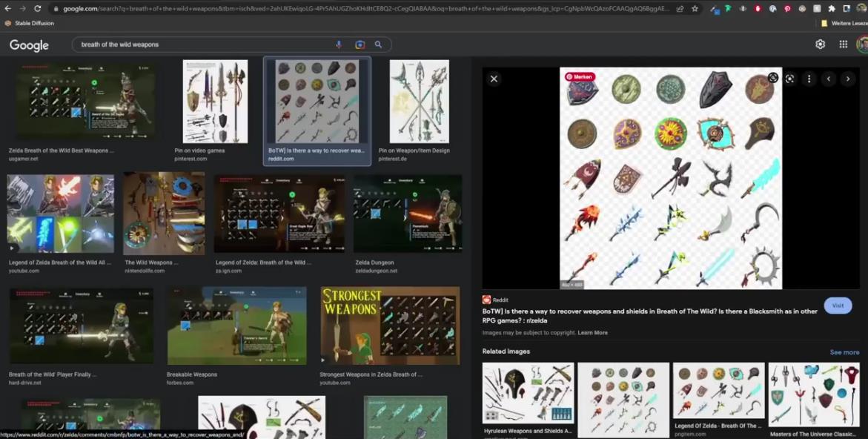Open the browser extensions puzzle menu
This screenshot has width=868, height=439.
click(x=832, y=9)
